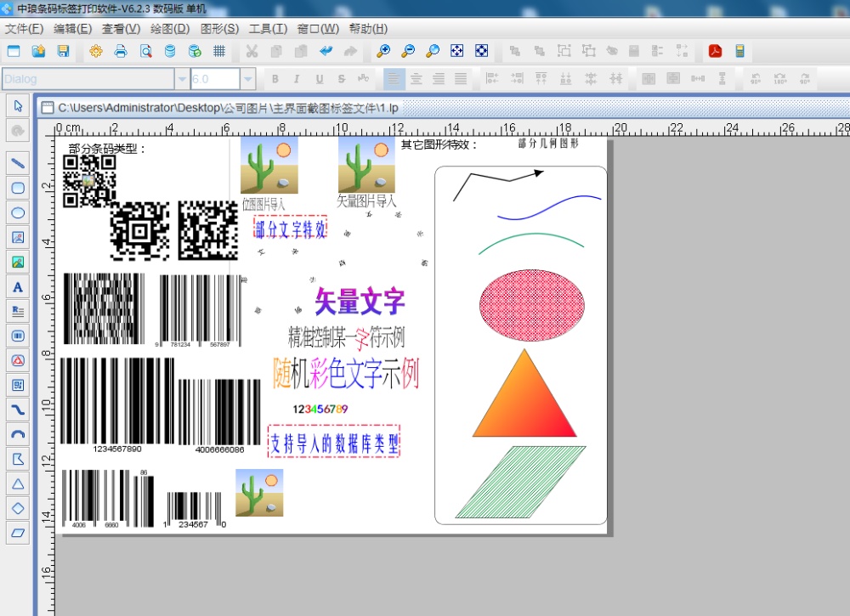Viewport: 850px width, 616px height.
Task: Select the triangle shape tool
Action: pos(18,484)
